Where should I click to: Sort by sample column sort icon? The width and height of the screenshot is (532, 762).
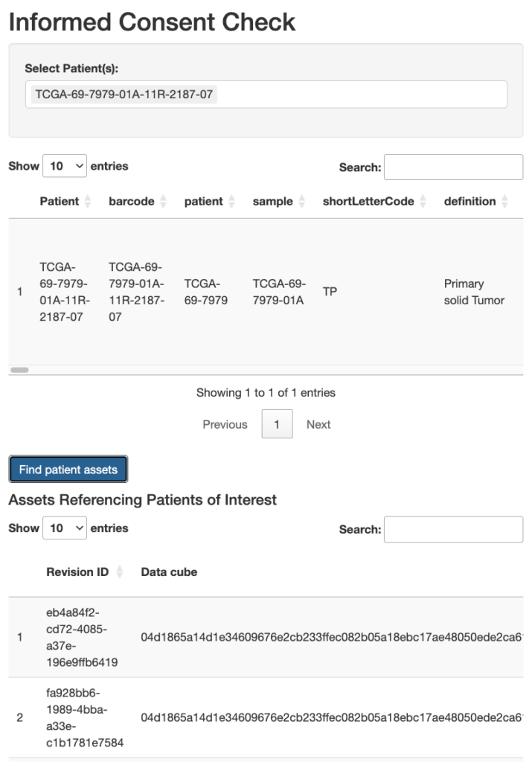coord(301,202)
